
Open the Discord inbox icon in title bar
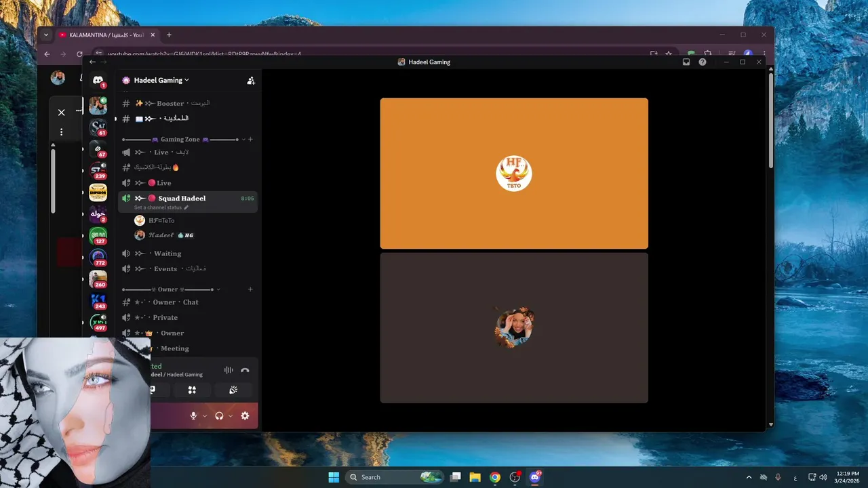686,62
